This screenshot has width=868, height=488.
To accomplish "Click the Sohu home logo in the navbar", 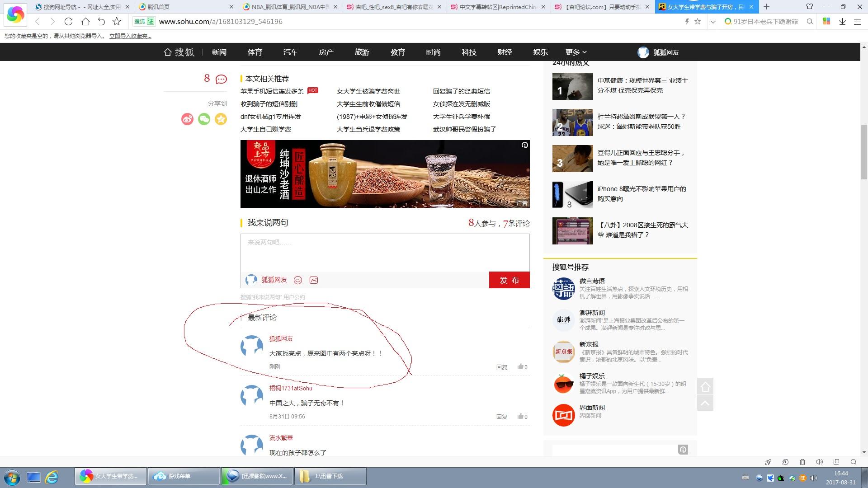I will (179, 52).
